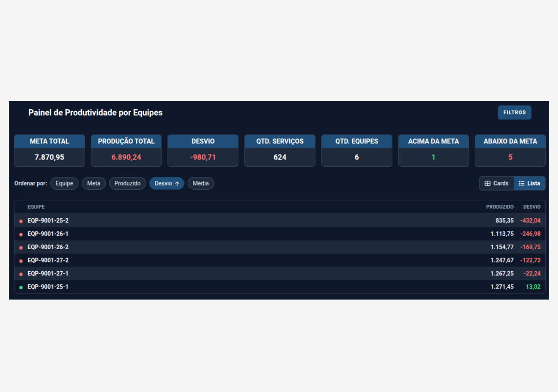558x392 pixels.
Task: Sort teams by Meta
Action: pyautogui.click(x=94, y=183)
